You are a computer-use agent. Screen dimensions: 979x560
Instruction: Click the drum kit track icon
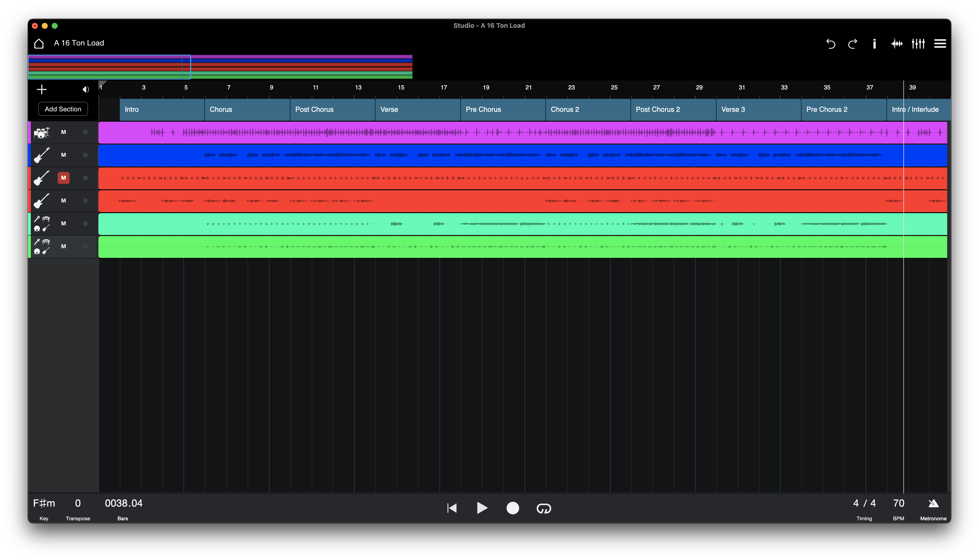(x=42, y=132)
